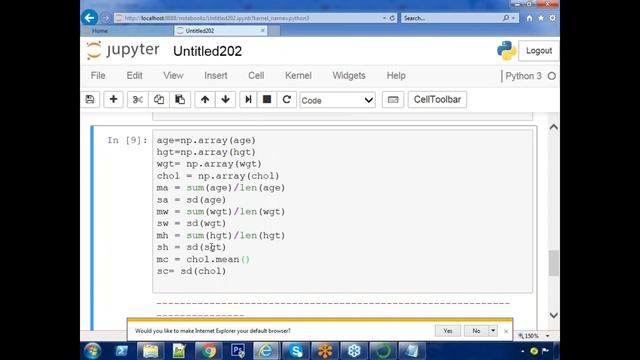
Task: Expand options arrow next to No button
Action: tap(493, 331)
